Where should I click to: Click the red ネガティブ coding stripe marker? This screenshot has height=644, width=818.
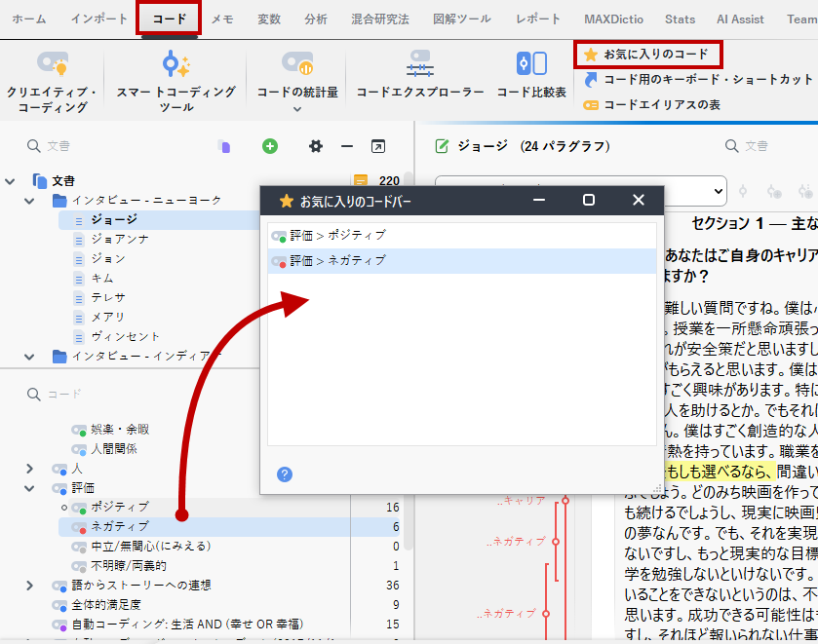(556, 541)
